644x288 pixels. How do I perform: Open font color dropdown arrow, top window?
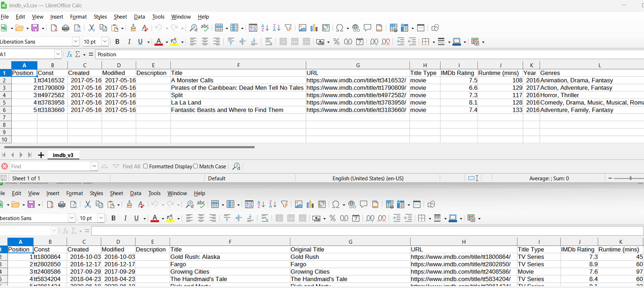click(167, 42)
